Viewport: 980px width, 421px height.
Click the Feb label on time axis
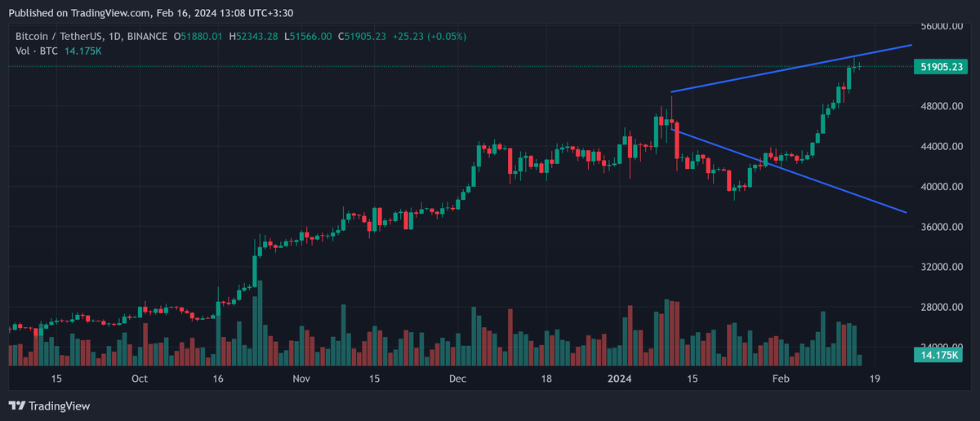[x=782, y=379]
